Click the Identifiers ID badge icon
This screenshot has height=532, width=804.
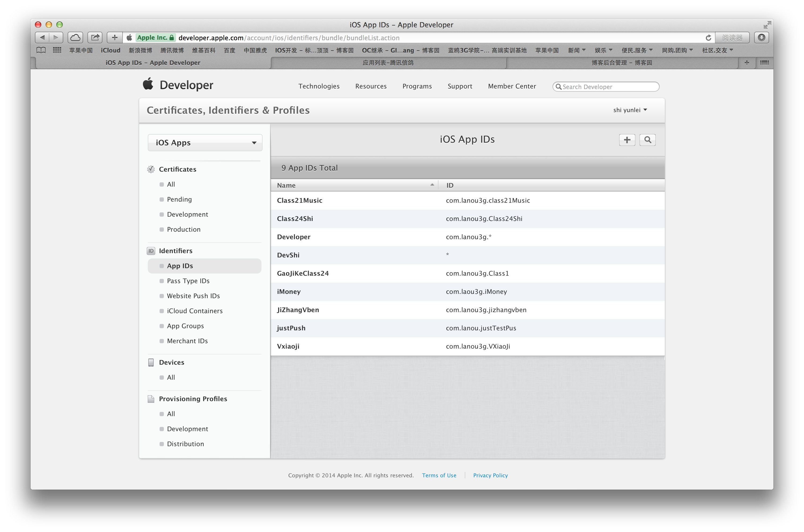coord(151,251)
